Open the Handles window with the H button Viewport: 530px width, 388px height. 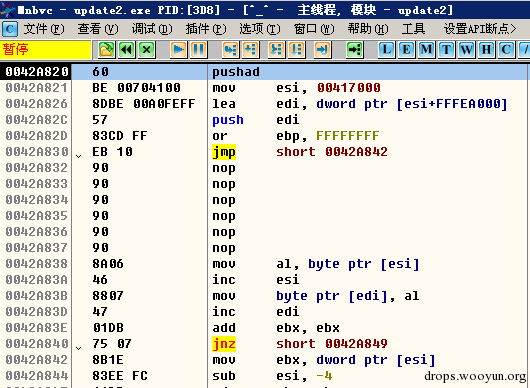[486, 50]
